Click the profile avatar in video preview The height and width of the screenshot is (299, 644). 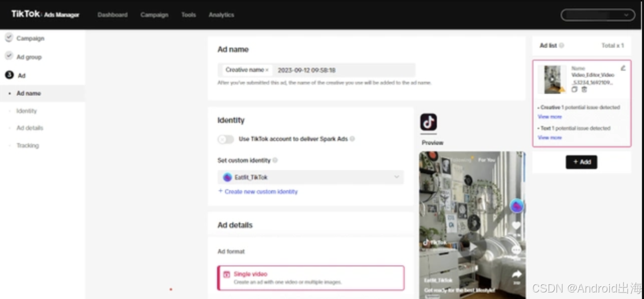pyautogui.click(x=516, y=206)
